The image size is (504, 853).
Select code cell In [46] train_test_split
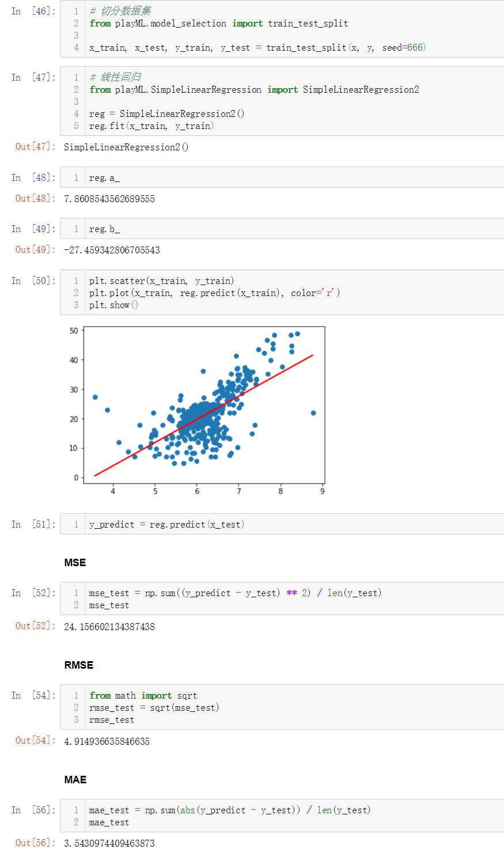[282, 29]
